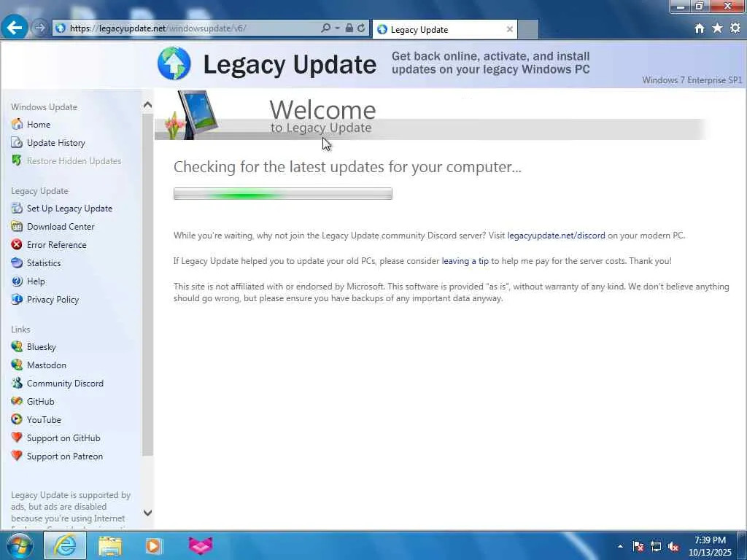Click the Set Up Legacy Update icon

[18, 208]
